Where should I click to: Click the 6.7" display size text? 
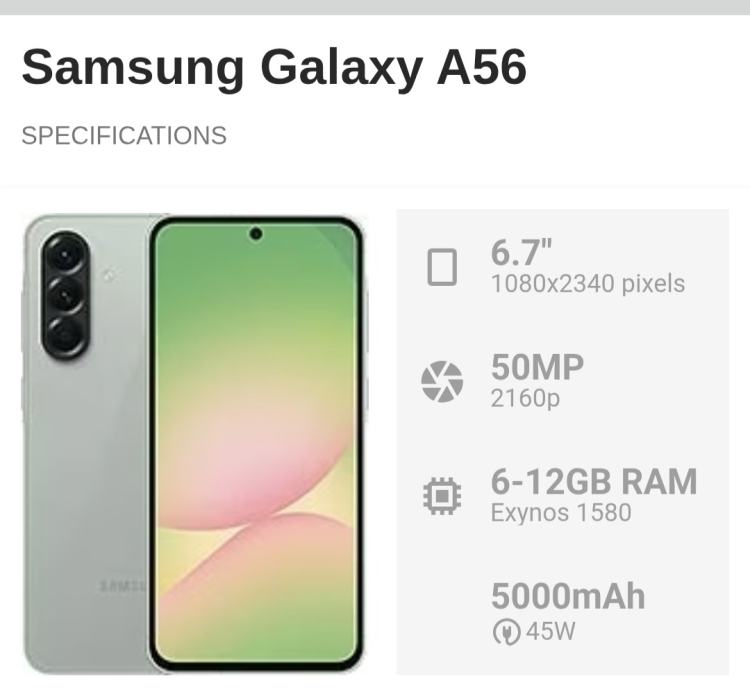[521, 252]
